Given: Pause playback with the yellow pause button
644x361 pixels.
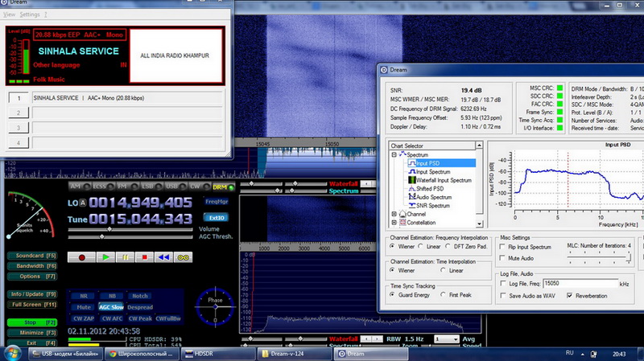Looking at the screenshot, I should point(126,257).
